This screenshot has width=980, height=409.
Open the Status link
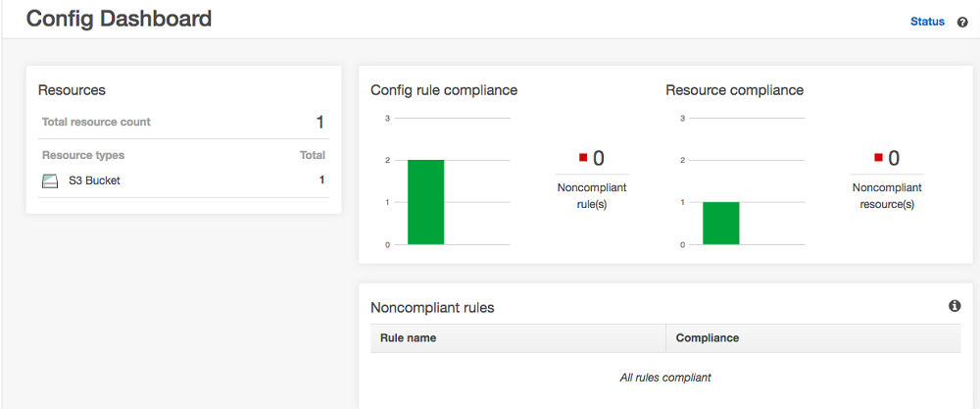[x=927, y=22]
